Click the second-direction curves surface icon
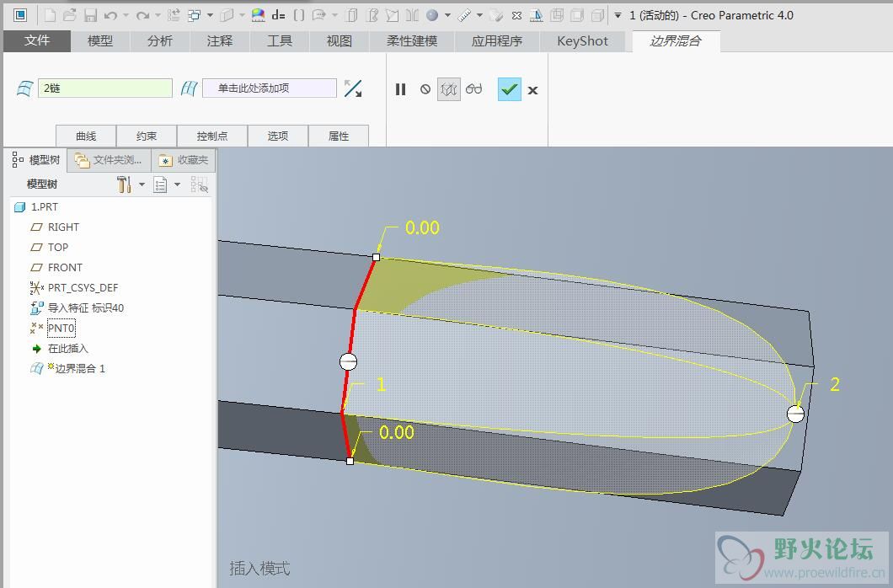The width and height of the screenshot is (893, 588). click(x=189, y=88)
